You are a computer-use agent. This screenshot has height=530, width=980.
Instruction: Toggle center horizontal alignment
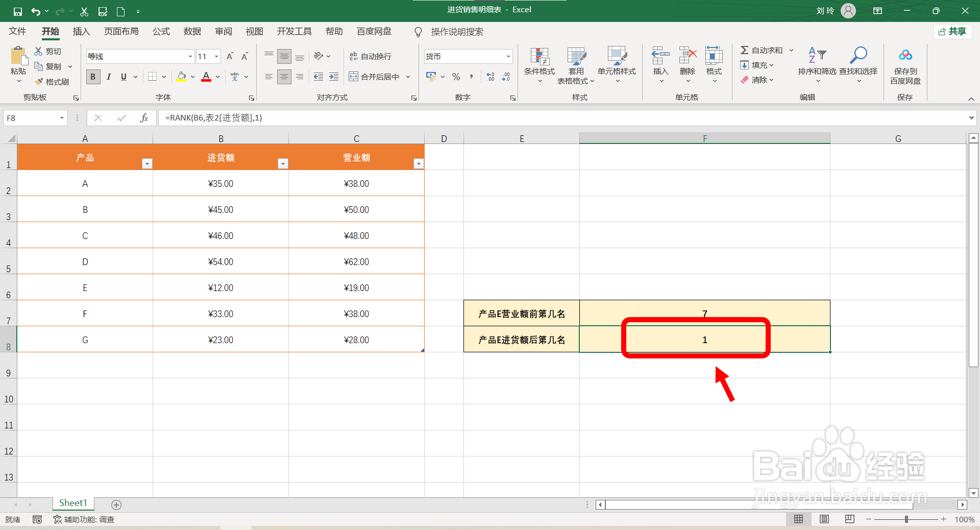(284, 77)
